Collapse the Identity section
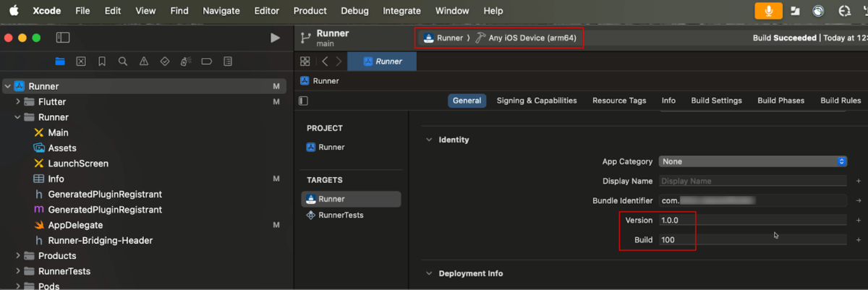The width and height of the screenshot is (868, 290). point(429,140)
